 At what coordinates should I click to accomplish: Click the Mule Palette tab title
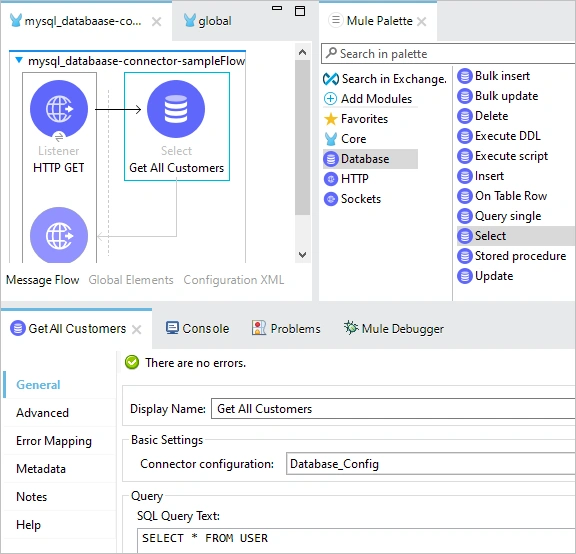[379, 21]
